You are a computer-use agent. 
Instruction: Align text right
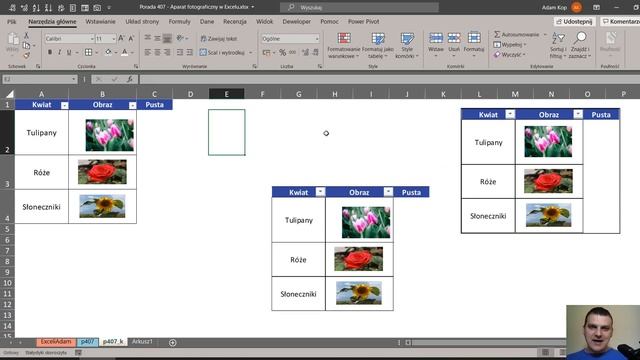click(167, 52)
